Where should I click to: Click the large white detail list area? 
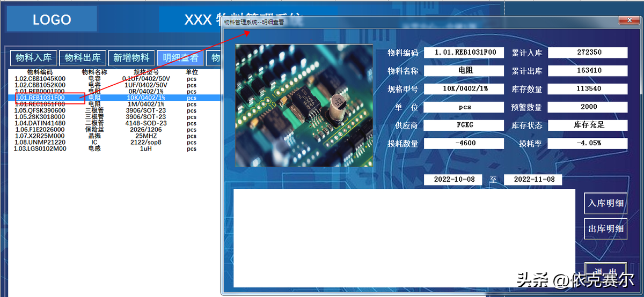(404, 237)
